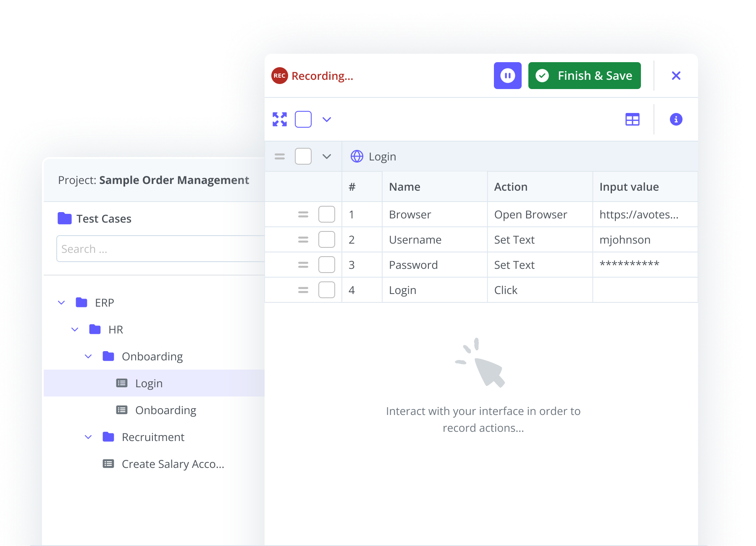Collapse the Recruitment folder chevron
Screen dimensions: 756x546
pos(88,437)
